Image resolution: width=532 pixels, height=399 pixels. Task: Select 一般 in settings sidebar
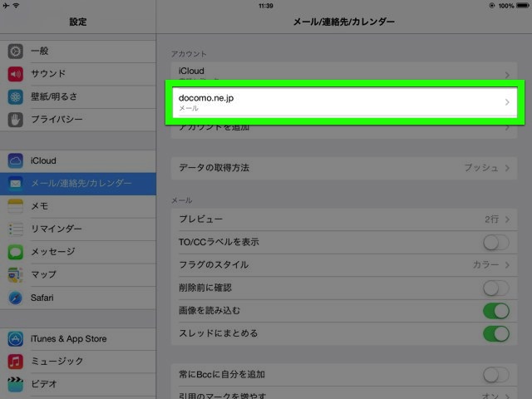(78, 52)
